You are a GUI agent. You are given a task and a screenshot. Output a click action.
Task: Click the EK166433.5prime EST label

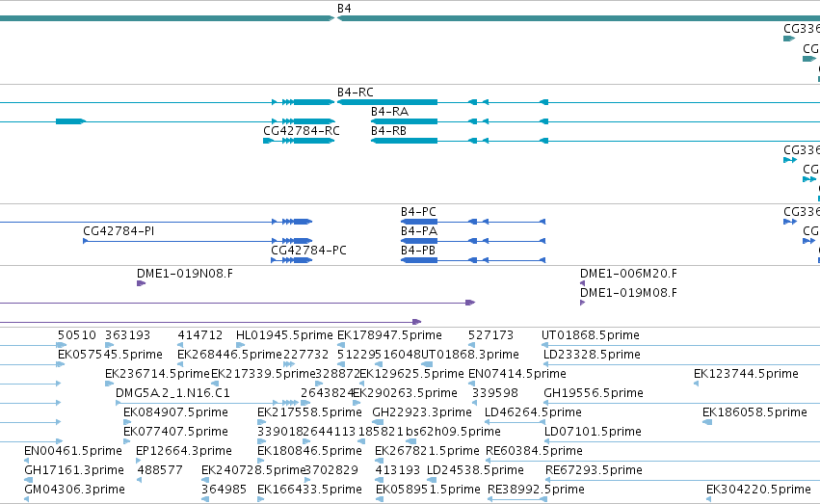[x=309, y=490]
